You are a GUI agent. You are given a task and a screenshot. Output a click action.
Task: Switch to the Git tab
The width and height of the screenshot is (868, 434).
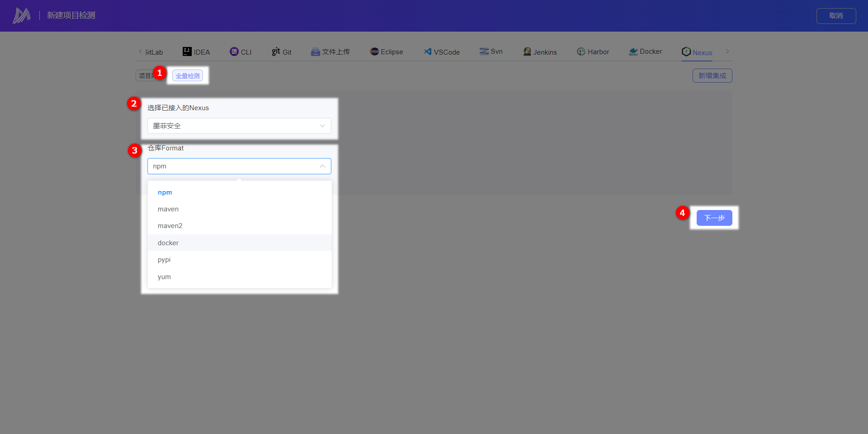(282, 52)
